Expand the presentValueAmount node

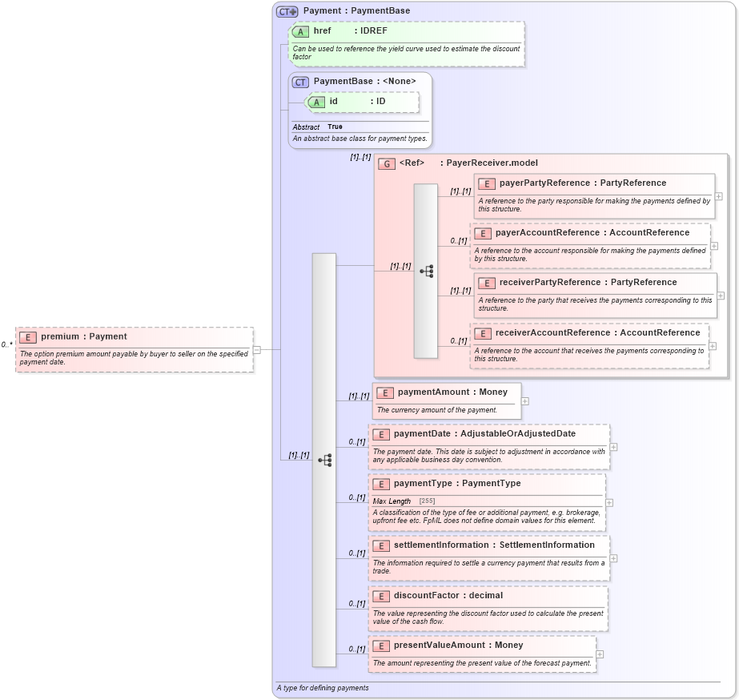coord(600,654)
